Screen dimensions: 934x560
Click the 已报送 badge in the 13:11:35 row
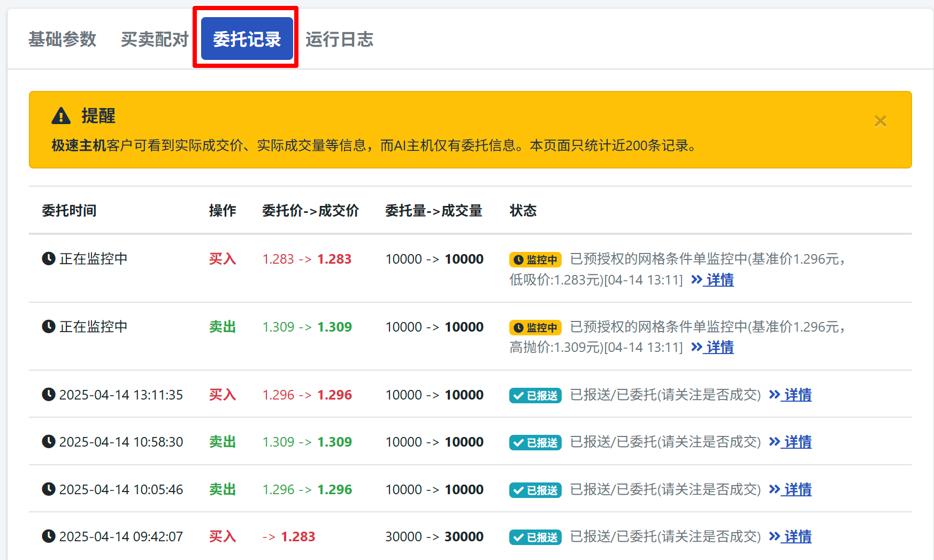[535, 395]
